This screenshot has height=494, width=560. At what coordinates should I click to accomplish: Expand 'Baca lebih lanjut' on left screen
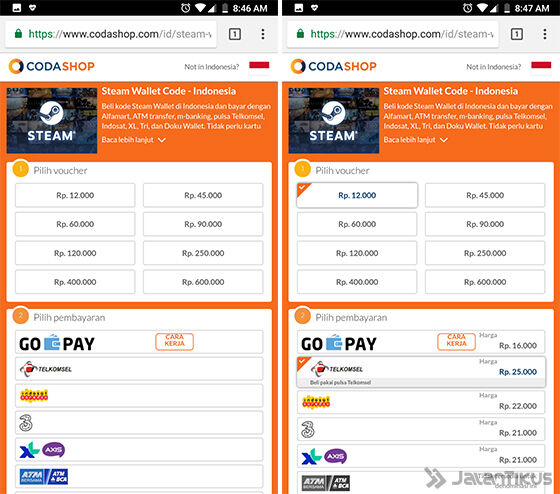point(133,140)
